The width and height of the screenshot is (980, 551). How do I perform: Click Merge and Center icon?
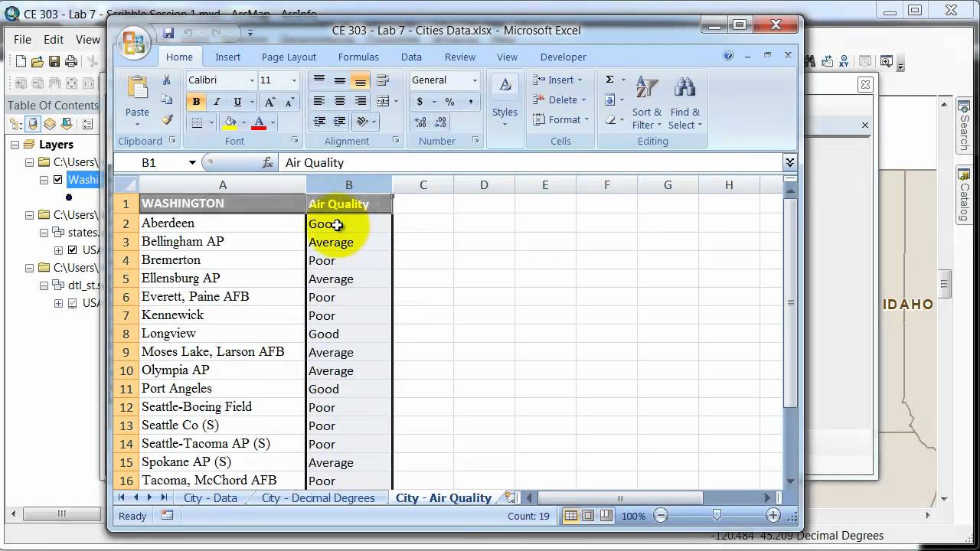(x=384, y=101)
